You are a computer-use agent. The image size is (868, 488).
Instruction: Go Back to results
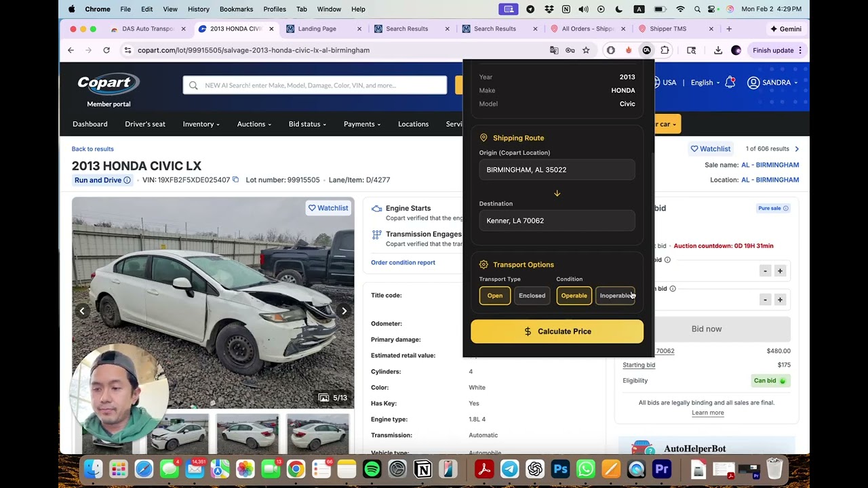93,149
